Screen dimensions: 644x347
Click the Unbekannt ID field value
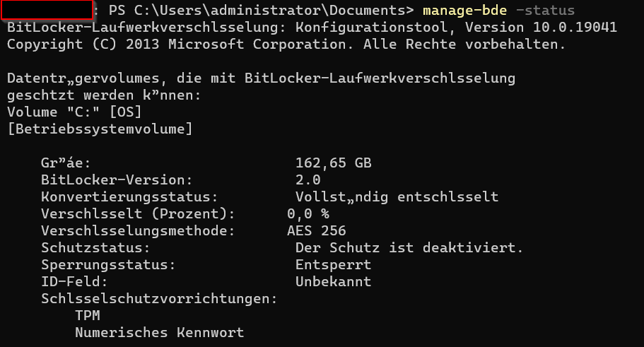[333, 282]
